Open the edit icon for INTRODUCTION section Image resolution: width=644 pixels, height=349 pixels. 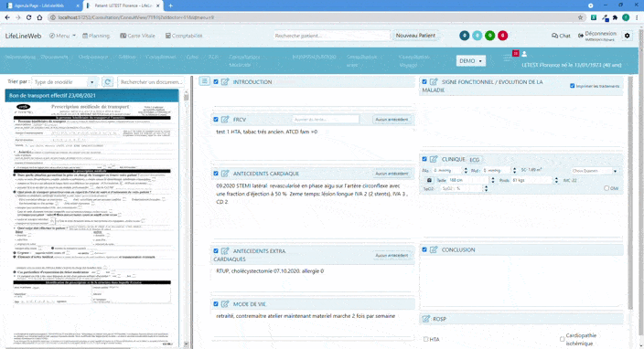coord(225,82)
